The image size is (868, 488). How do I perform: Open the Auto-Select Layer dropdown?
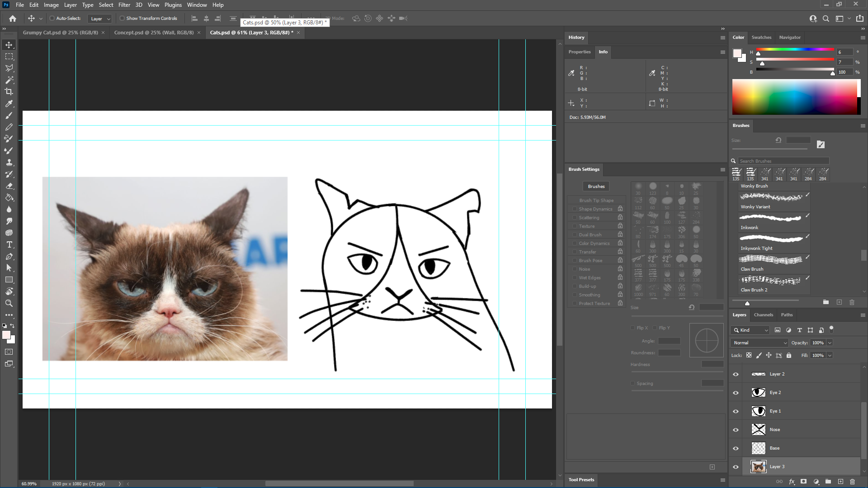point(100,19)
